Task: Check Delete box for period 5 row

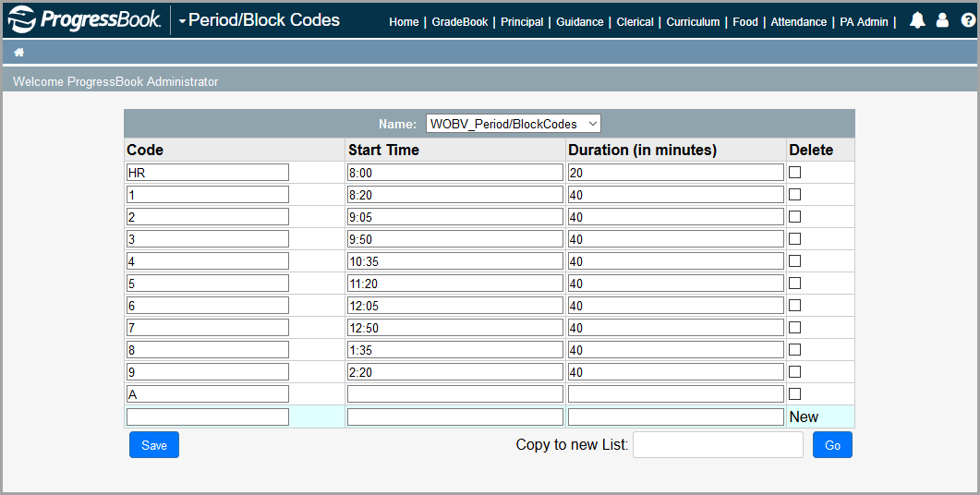Action: coord(795,284)
